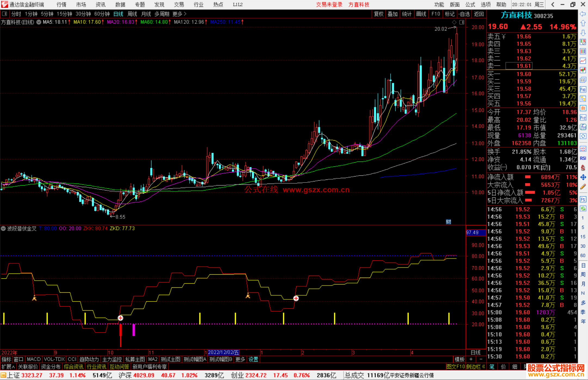The image size is (588, 380).
Task: Toggle the panel layout icon before 分时
Action: 5,14
